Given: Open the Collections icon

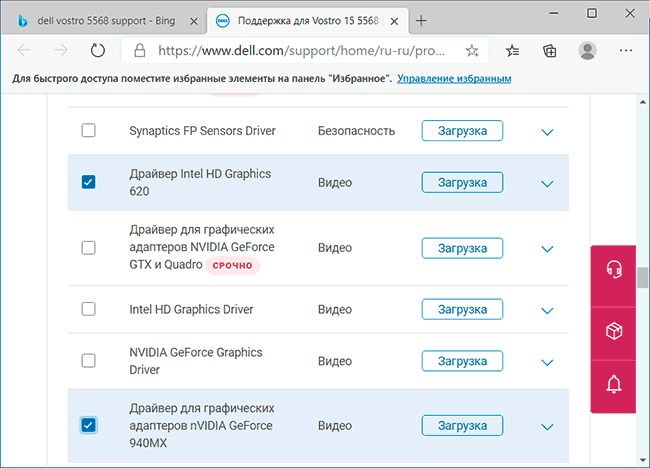Looking at the screenshot, I should tap(550, 51).
